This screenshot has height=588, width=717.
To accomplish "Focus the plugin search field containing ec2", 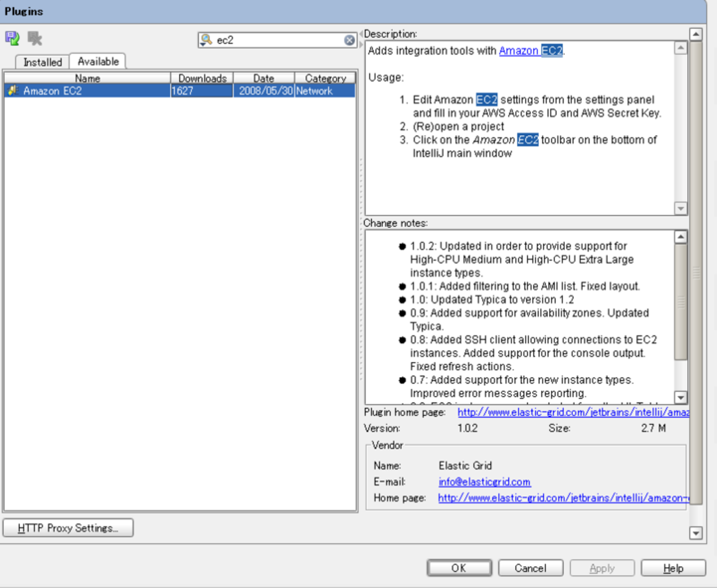I will [x=279, y=40].
